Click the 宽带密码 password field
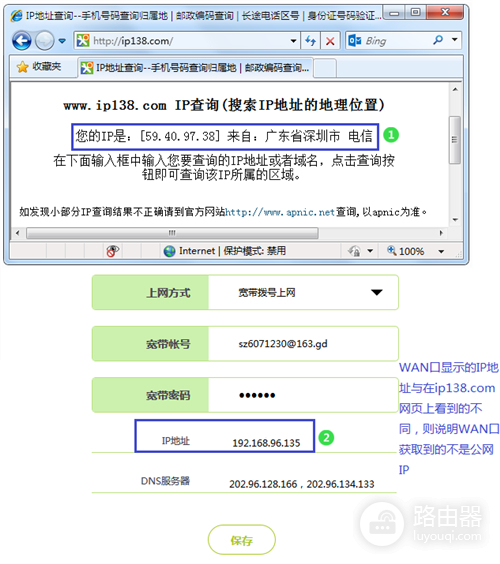Viewport: 500px width, 564px height. point(303,395)
